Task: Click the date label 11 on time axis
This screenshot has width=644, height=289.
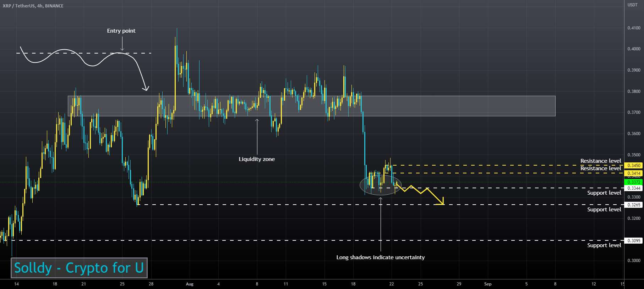Action: 286,284
